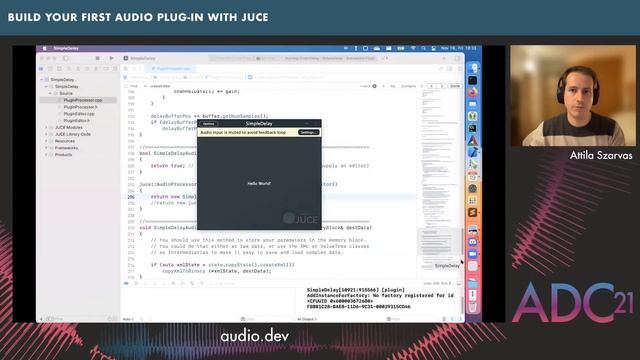The height and width of the screenshot is (360, 640).
Task: Click Options in the SimpleDelay plugin window
Action: [209, 124]
